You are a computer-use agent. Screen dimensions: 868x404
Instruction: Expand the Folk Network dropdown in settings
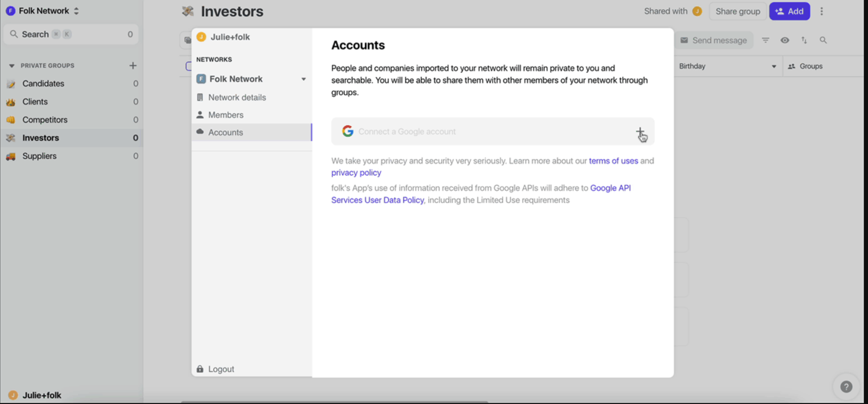pyautogui.click(x=303, y=79)
